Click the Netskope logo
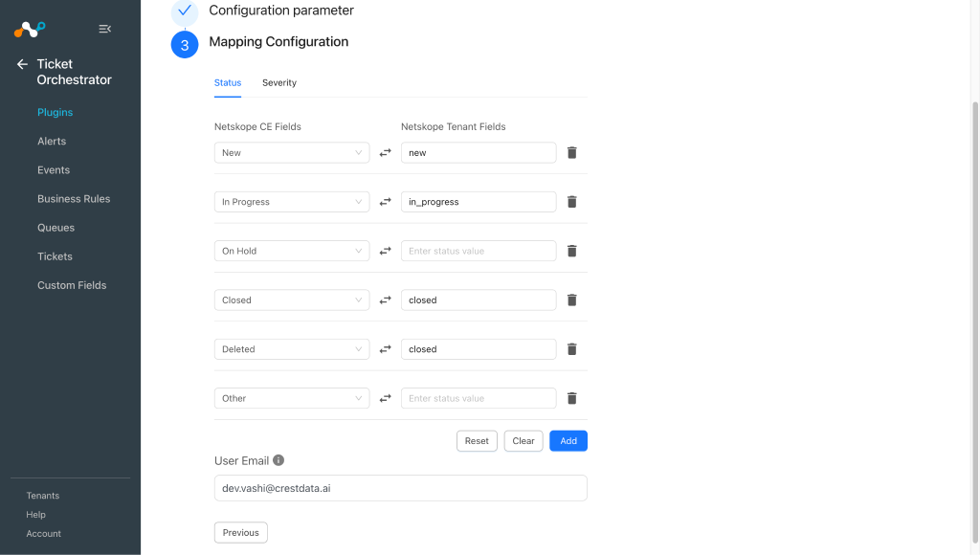This screenshot has height=555, width=980. [x=30, y=29]
